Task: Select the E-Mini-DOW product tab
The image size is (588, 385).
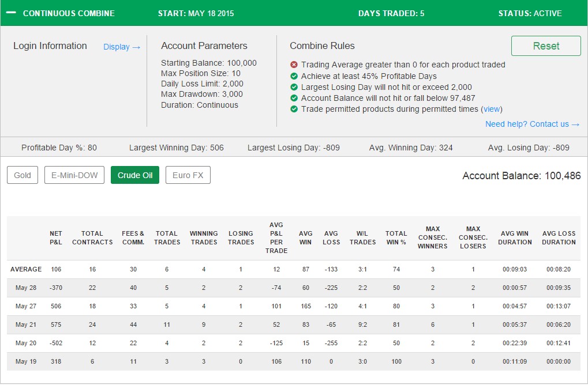Action: coord(74,175)
